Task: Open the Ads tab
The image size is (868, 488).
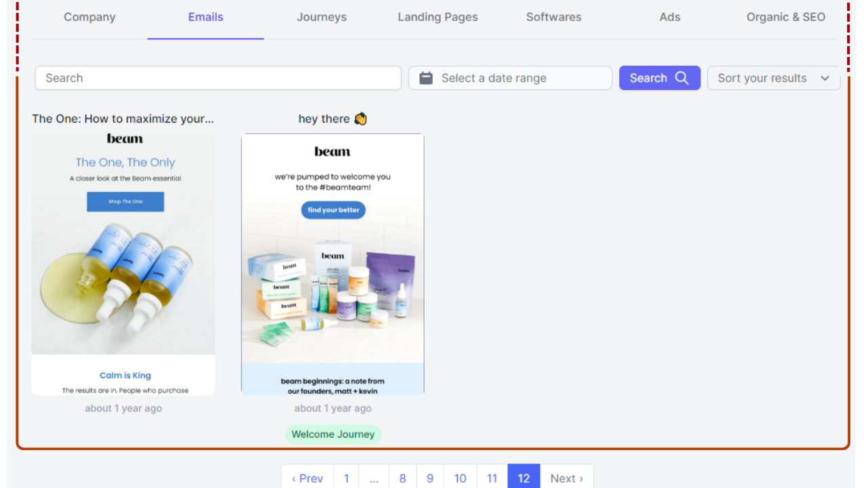Action: pos(669,18)
